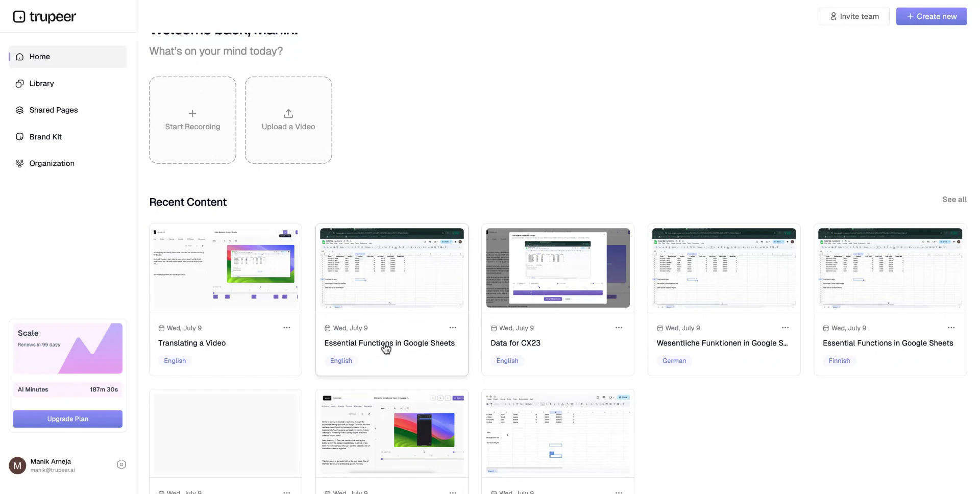Click the Data for CX23 video thumbnail
The height and width of the screenshot is (494, 980).
click(x=557, y=267)
